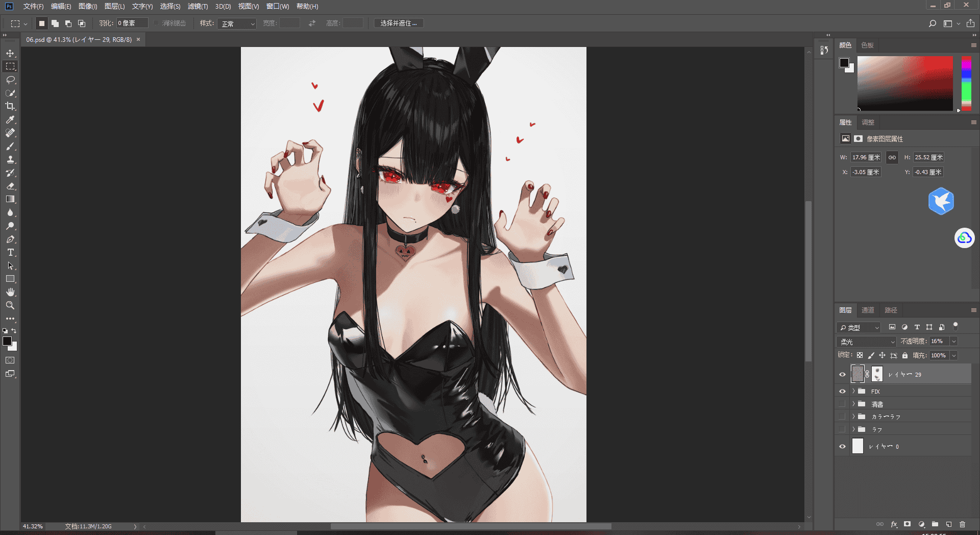Switch to the 色板 tab
Viewport: 980px width, 535px height.
pos(867,45)
